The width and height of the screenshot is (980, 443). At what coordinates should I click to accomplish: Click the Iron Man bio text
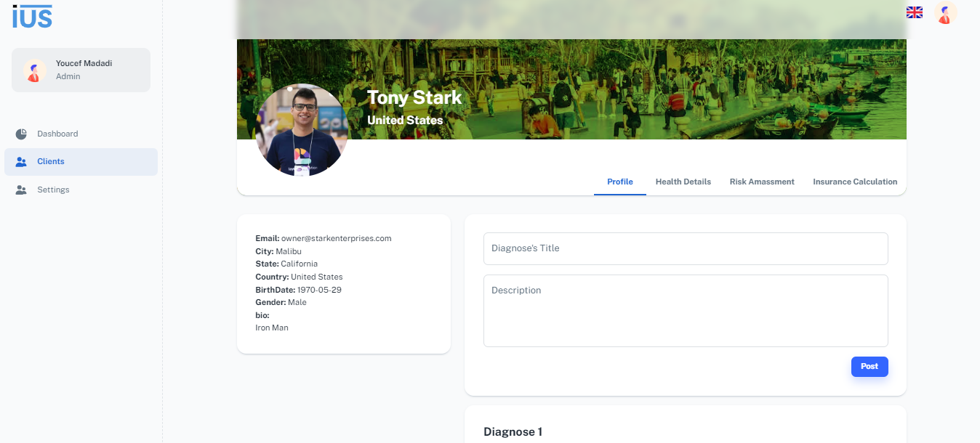pyautogui.click(x=272, y=328)
